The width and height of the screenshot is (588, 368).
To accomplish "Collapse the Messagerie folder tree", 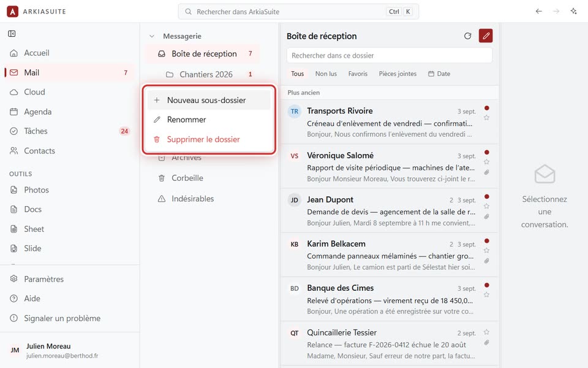I will [152, 36].
